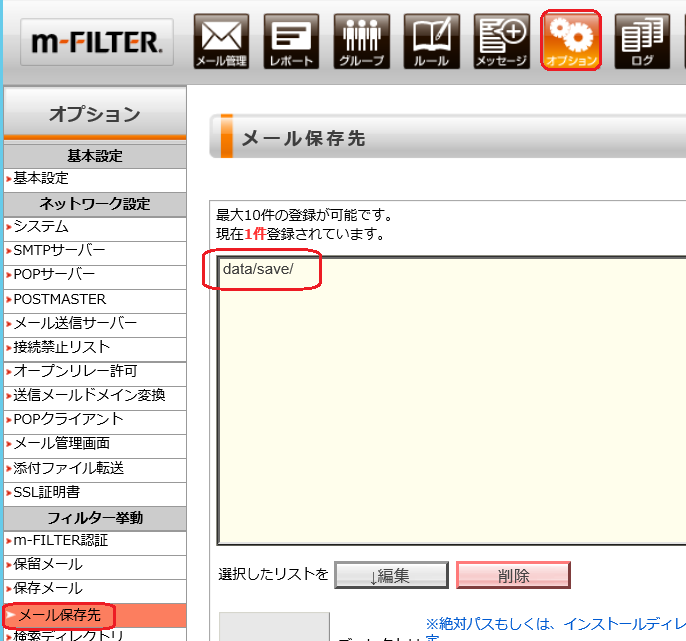Open the ログ log icon
This screenshot has height=641, width=686.
(x=642, y=42)
